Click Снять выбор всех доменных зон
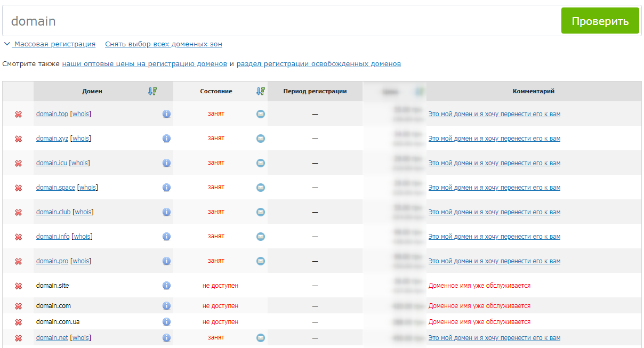644x348 pixels. pos(163,44)
